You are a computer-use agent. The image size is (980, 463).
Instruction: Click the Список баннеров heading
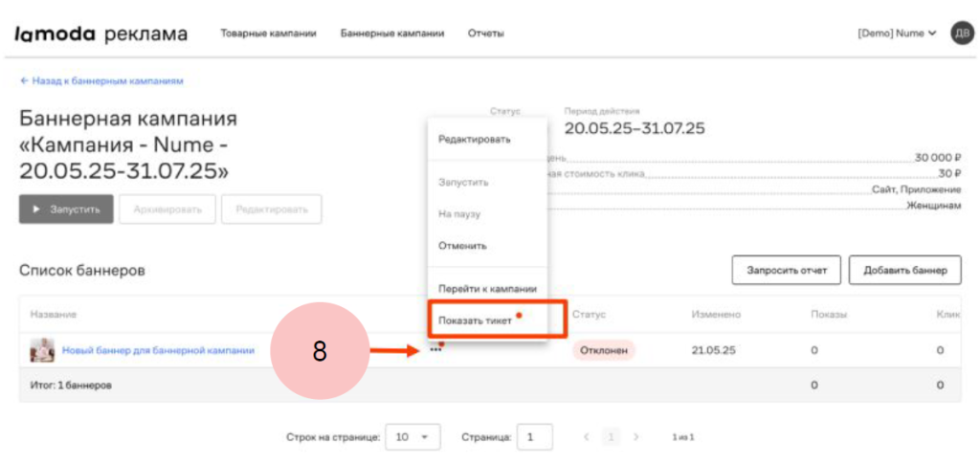(82, 271)
